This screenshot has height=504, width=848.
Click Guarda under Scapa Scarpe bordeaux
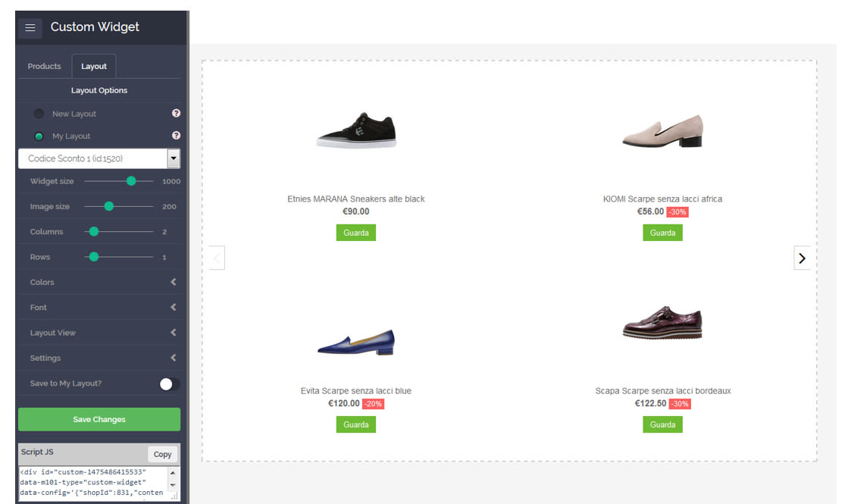[x=662, y=424]
